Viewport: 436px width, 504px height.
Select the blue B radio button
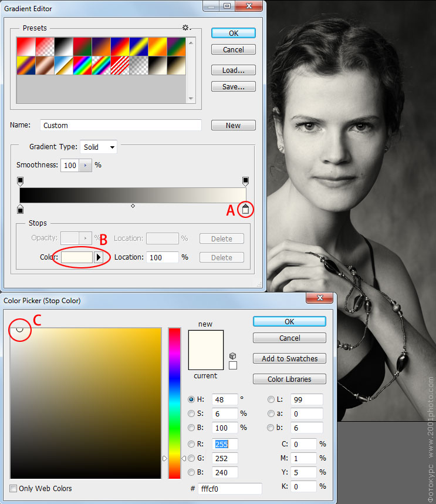click(191, 472)
